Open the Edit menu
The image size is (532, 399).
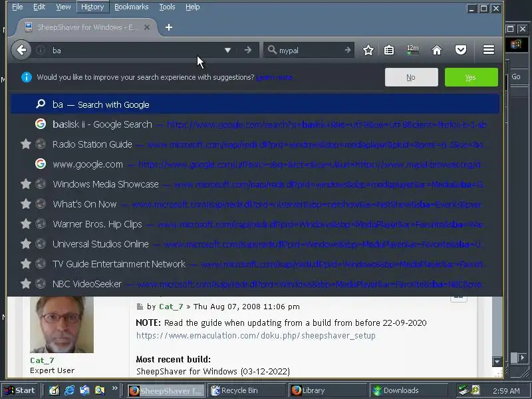(39, 7)
